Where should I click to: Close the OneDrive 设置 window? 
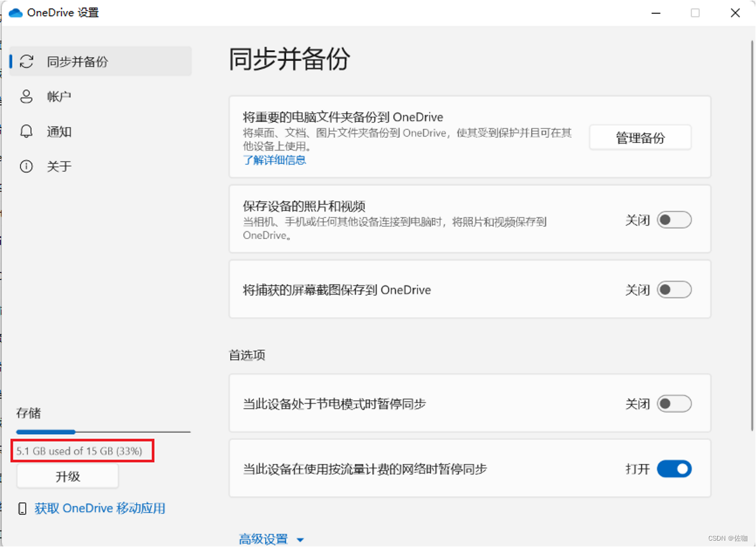tap(735, 13)
